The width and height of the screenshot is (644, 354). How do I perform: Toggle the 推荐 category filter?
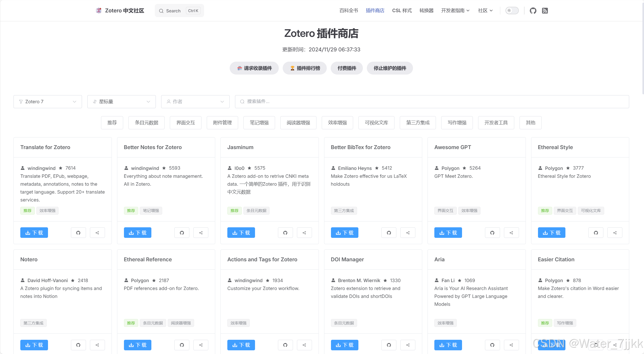(112, 123)
